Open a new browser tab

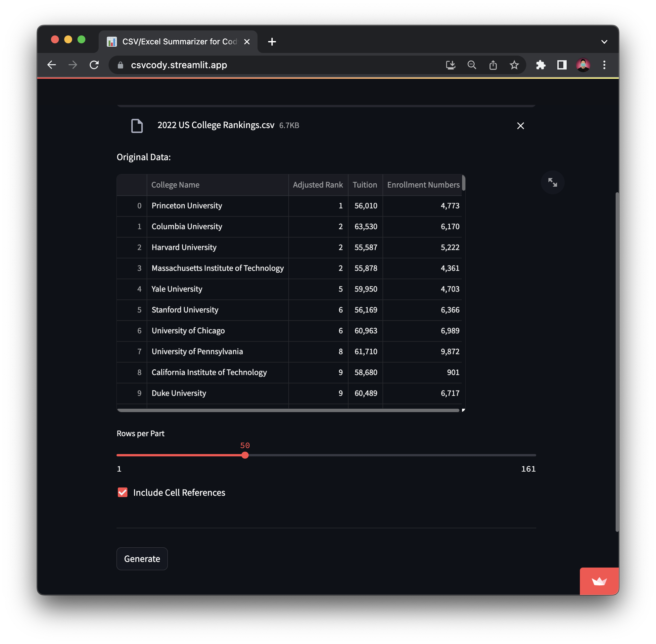[272, 42]
